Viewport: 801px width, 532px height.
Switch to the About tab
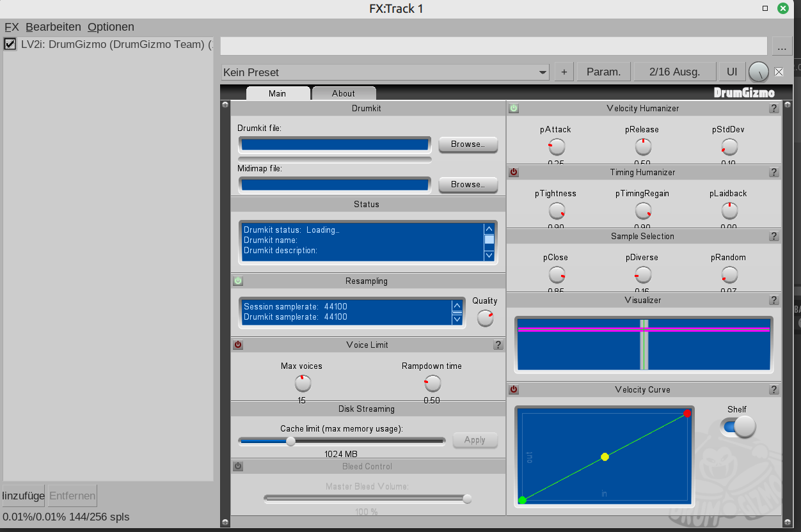(344, 93)
